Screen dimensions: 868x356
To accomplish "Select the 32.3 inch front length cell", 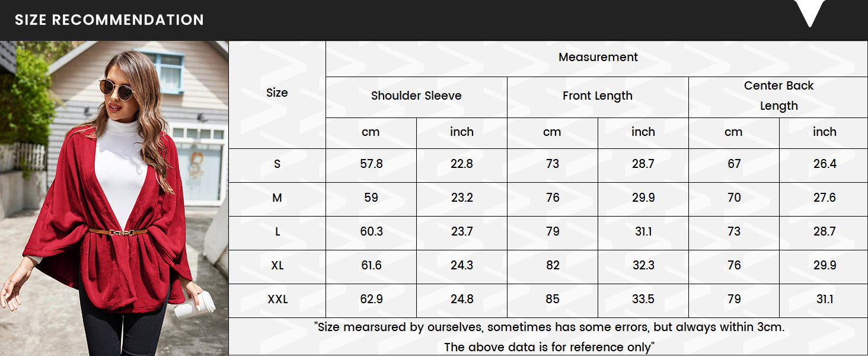I will click(x=643, y=266).
